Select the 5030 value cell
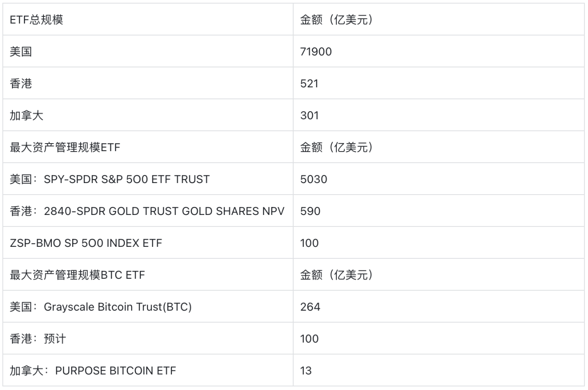The image size is (588, 390). pos(314,179)
